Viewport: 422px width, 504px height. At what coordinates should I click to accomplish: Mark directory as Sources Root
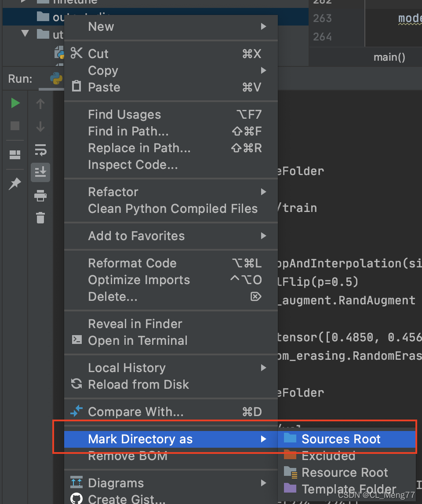[347, 439]
